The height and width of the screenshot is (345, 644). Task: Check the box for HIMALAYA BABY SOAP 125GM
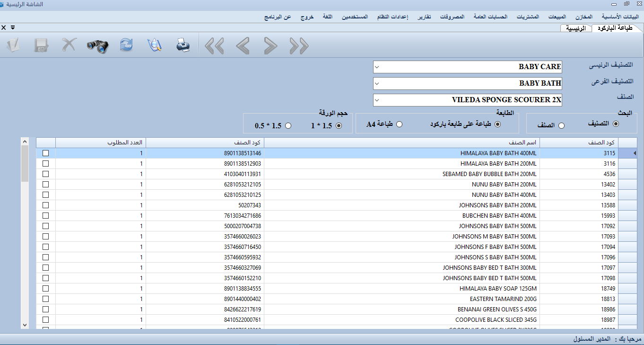click(45, 288)
